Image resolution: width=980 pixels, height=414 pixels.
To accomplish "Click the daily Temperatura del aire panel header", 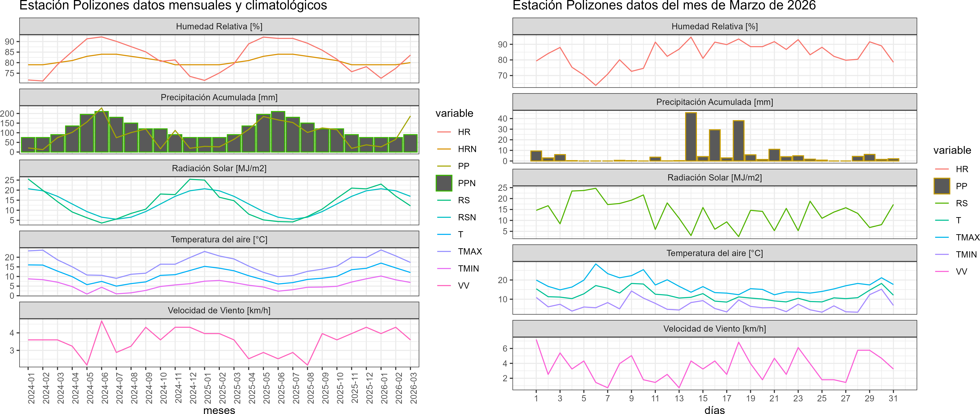I will [715, 253].
